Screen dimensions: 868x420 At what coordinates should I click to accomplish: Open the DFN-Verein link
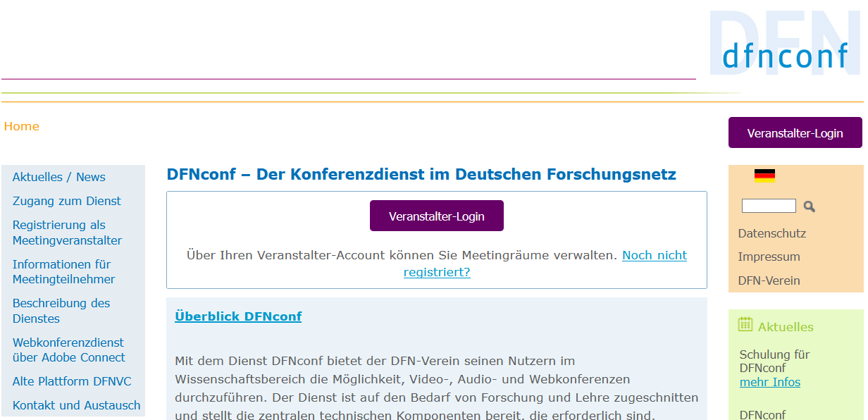(x=769, y=280)
